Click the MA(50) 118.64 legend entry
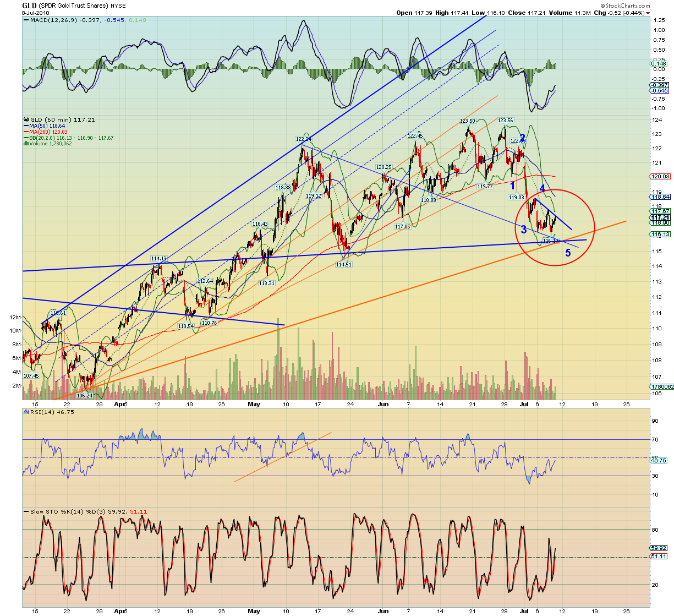This screenshot has width=674, height=616. [x=45, y=126]
